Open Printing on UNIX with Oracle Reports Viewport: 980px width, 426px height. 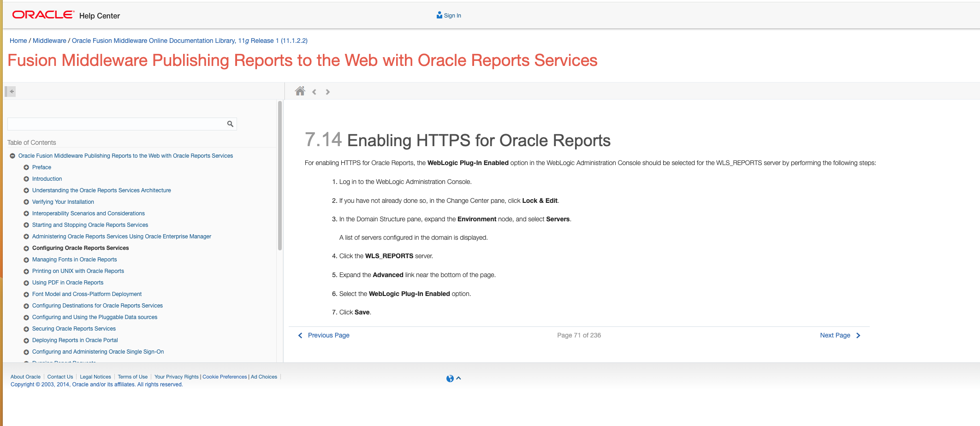click(x=78, y=271)
